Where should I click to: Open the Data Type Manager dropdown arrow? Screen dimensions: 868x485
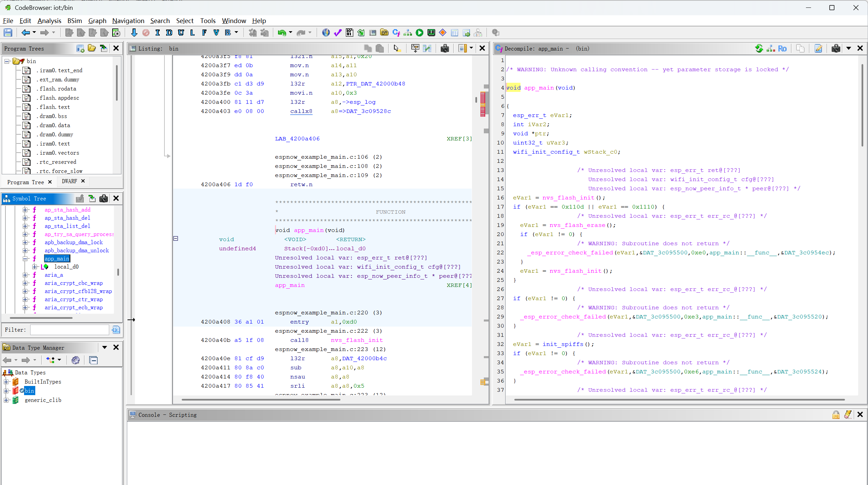(104, 347)
